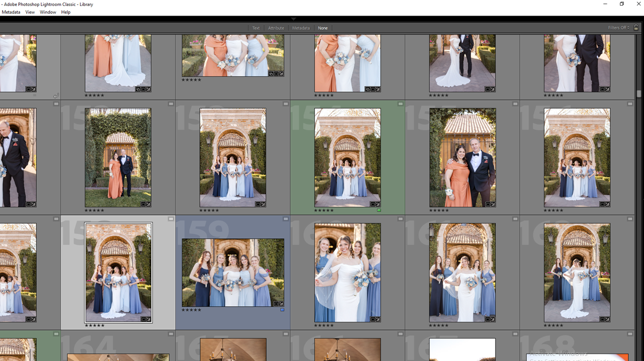The image size is (644, 361).
Task: Click develop adjustments badge on photo 159
Action: tap(281, 304)
